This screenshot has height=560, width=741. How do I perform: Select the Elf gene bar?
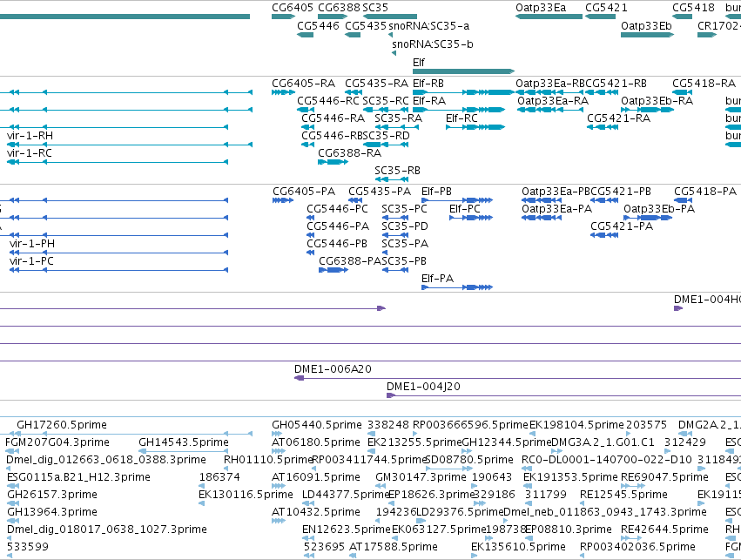(463, 71)
